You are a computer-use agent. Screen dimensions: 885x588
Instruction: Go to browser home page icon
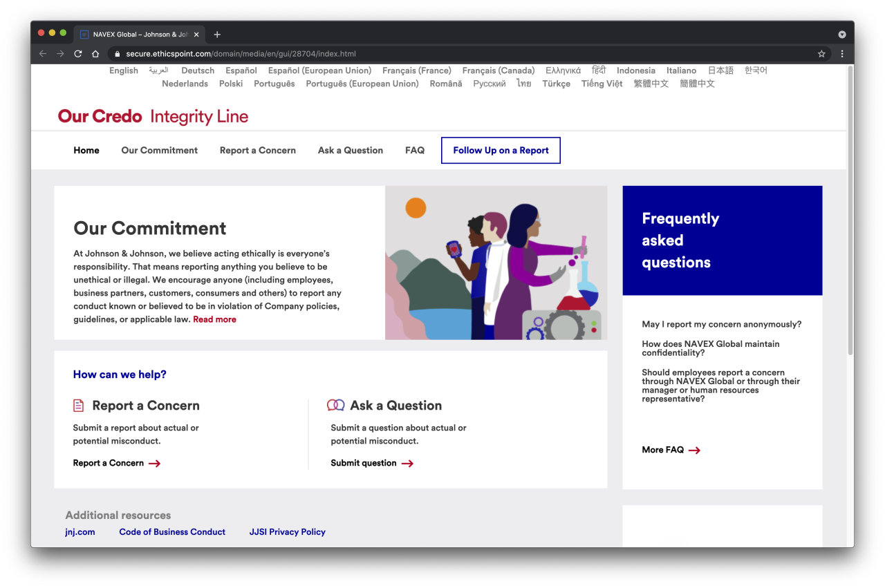point(95,54)
